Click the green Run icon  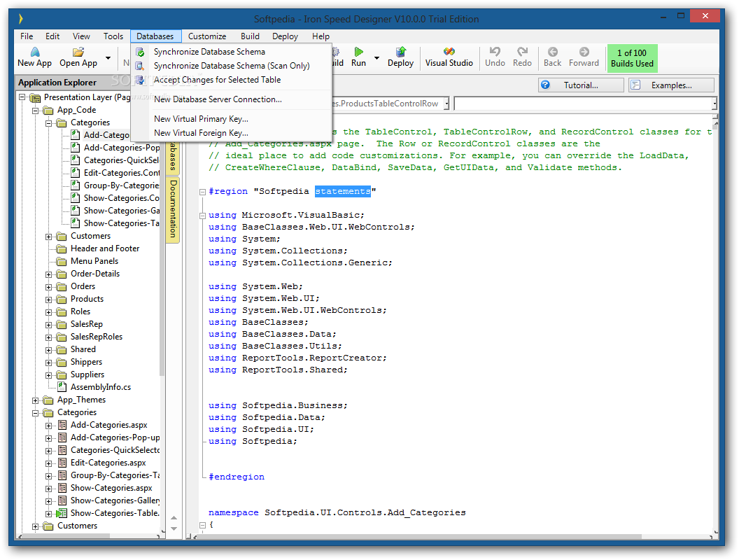359,52
